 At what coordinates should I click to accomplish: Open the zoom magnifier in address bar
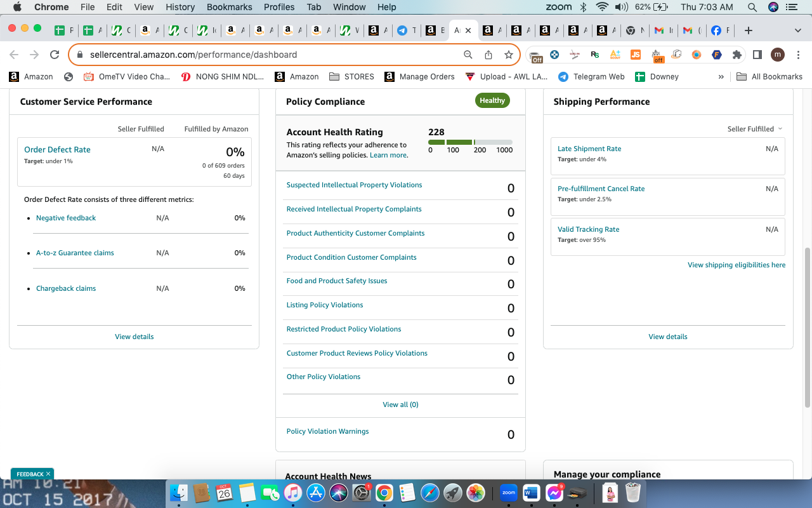point(468,55)
